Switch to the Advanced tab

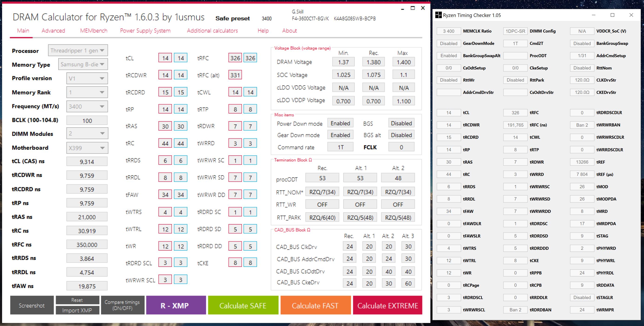(x=53, y=31)
